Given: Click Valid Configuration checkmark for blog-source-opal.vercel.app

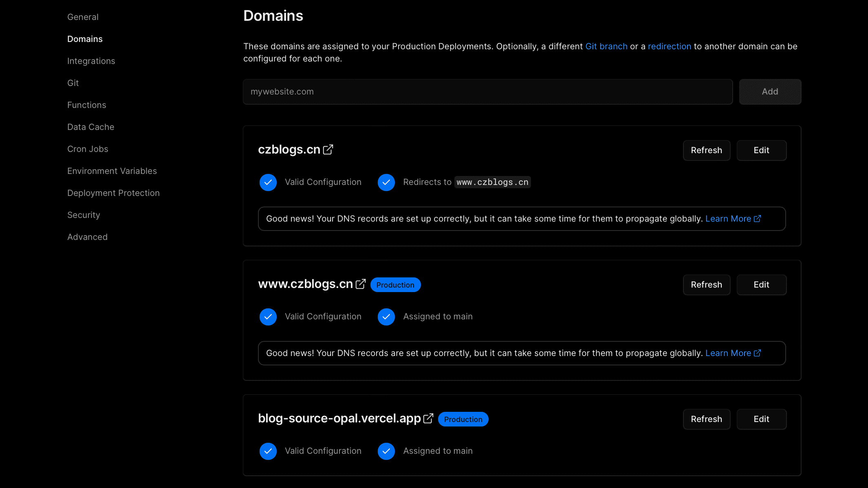Looking at the screenshot, I should click(x=268, y=451).
